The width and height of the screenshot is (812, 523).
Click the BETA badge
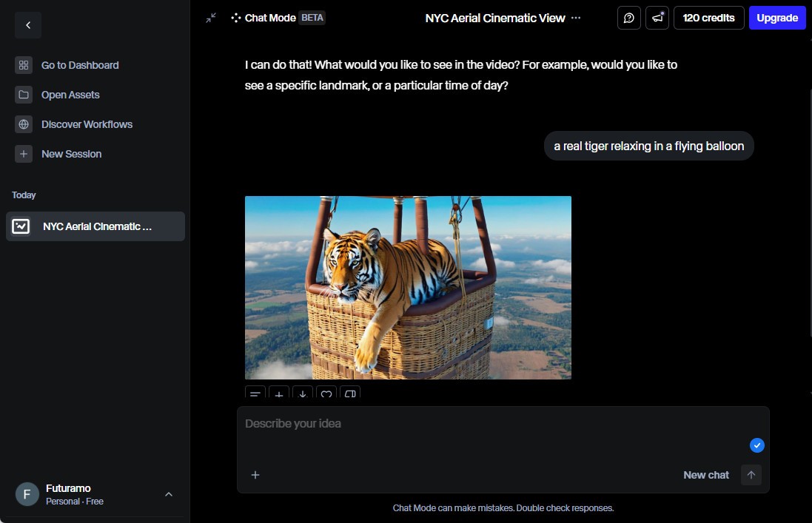pyautogui.click(x=312, y=18)
